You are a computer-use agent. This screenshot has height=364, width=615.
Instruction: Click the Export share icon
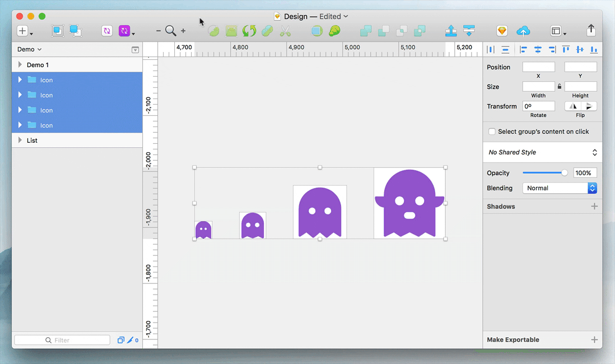[591, 30]
